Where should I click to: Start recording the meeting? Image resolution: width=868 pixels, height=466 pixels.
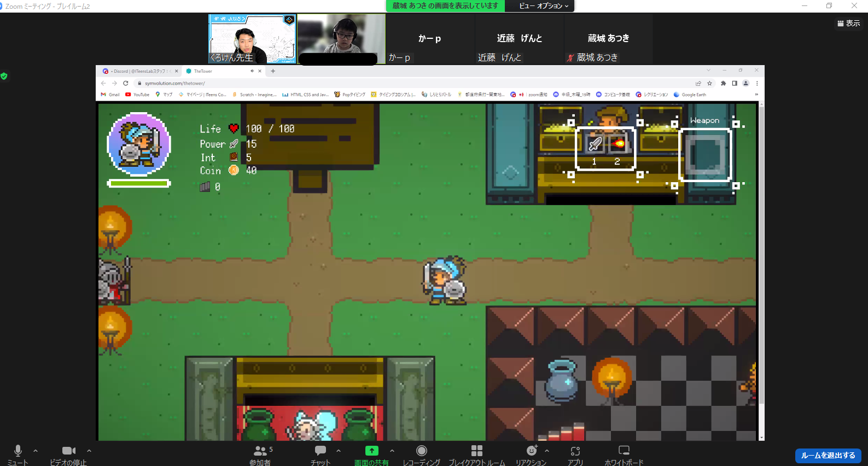tap(421, 451)
